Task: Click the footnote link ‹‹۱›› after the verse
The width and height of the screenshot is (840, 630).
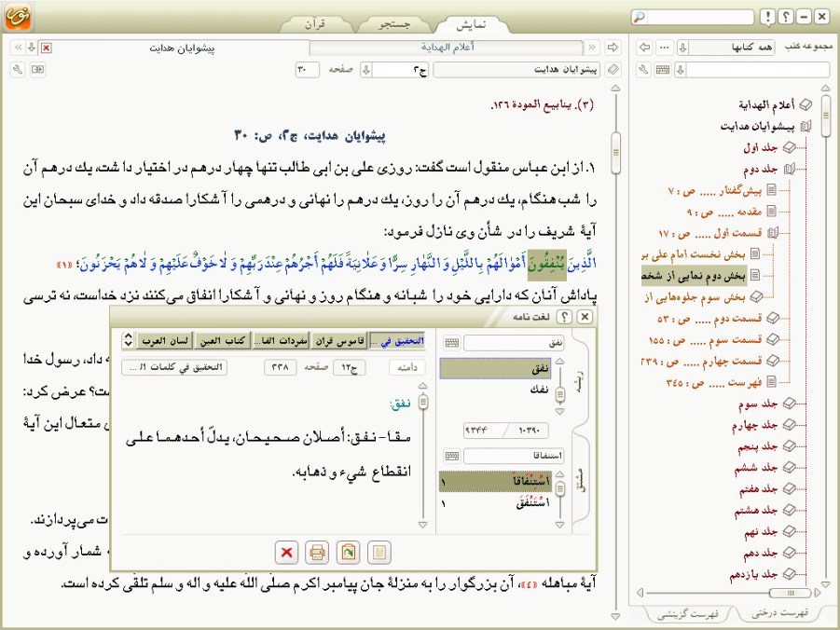Action: point(64,265)
